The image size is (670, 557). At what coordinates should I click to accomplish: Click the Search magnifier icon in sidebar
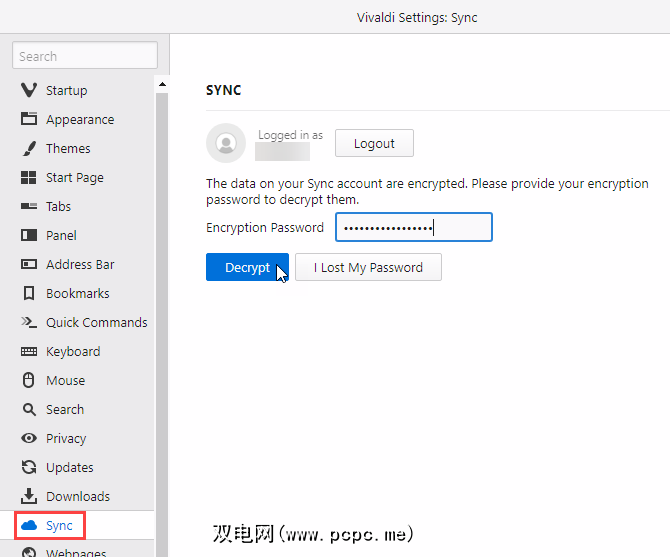(29, 409)
